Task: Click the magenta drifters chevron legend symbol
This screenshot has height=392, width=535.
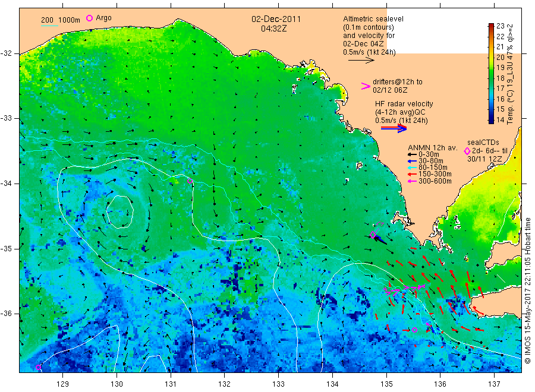Action: [x=366, y=86]
